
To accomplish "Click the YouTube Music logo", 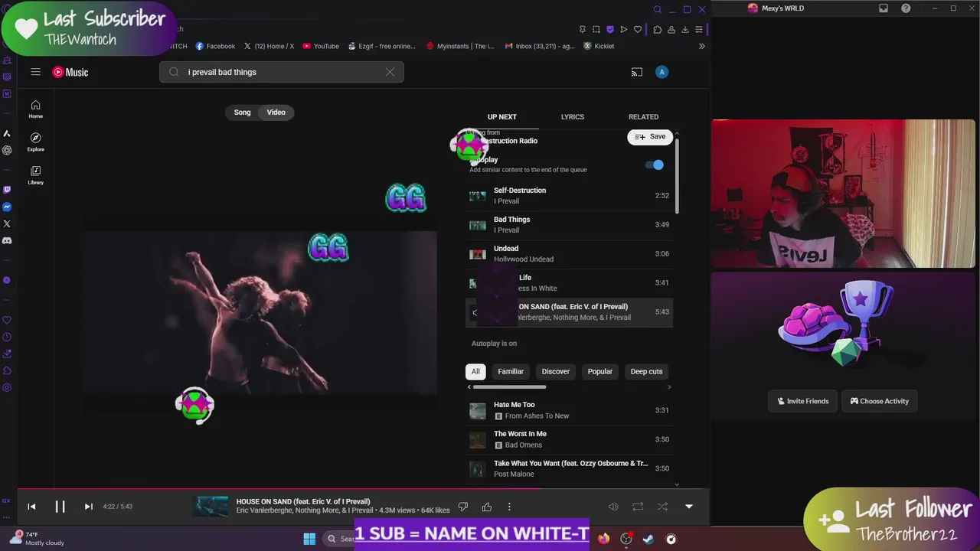I will click(x=70, y=72).
